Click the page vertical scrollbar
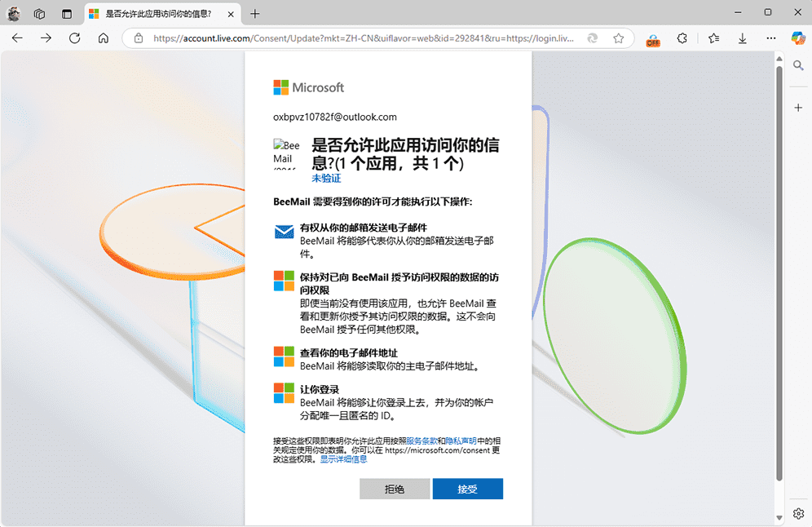 [x=779, y=273]
